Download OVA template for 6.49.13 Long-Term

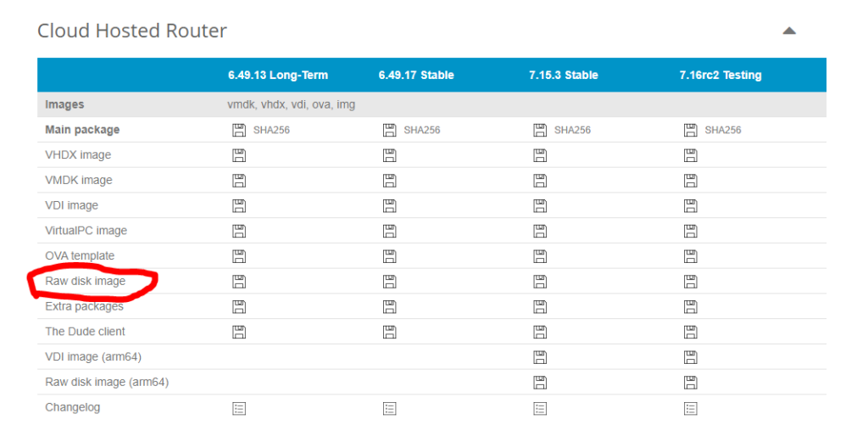point(239,256)
